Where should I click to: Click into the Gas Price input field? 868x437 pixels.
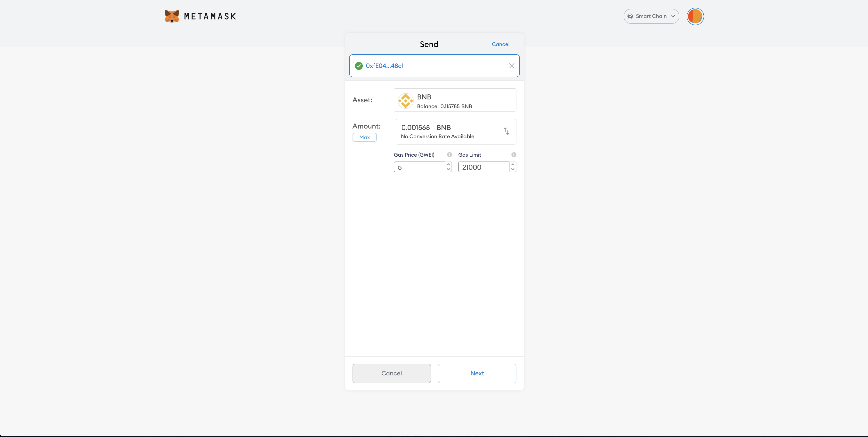coord(419,167)
